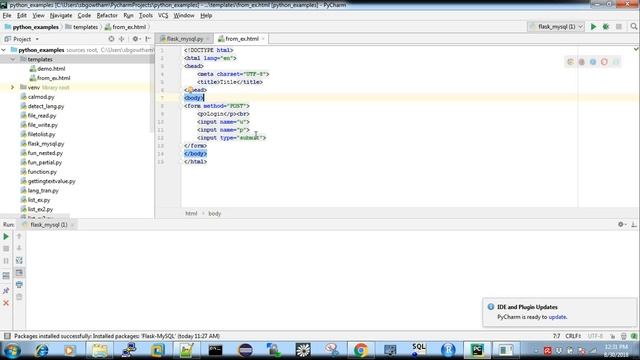Screen dimensions: 640x360
Task: Down the stack trace arrow in Run panel
Action: pyautogui.click(x=19, y=248)
